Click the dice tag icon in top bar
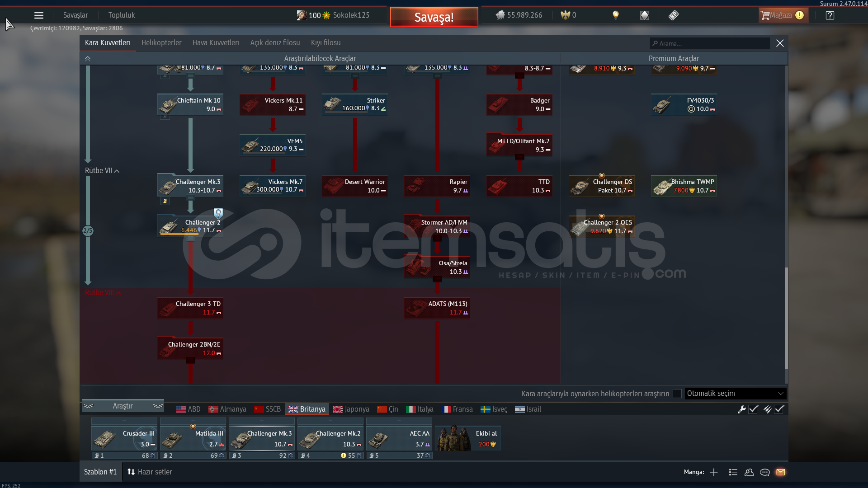The image size is (868, 488). point(674,15)
